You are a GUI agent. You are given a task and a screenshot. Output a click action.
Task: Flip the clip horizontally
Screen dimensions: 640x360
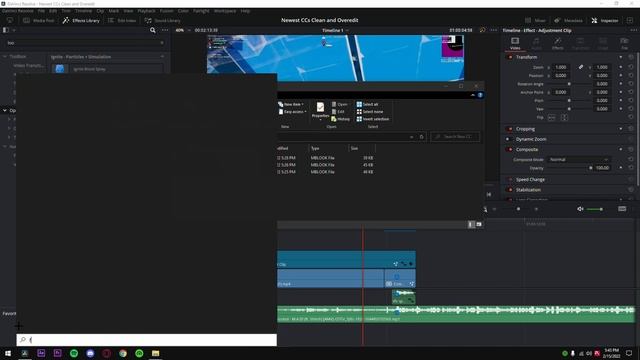[x=551, y=118]
